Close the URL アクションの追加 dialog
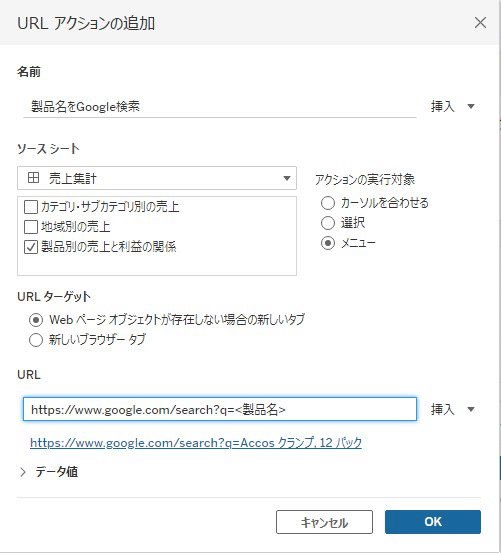Screen dimensions: 501x553 coord(480,23)
